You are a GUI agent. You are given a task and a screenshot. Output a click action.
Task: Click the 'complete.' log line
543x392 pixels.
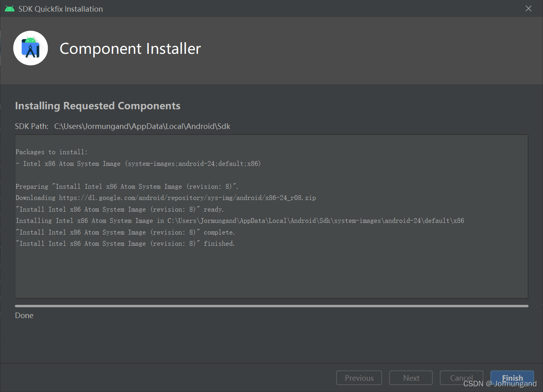[x=125, y=232]
